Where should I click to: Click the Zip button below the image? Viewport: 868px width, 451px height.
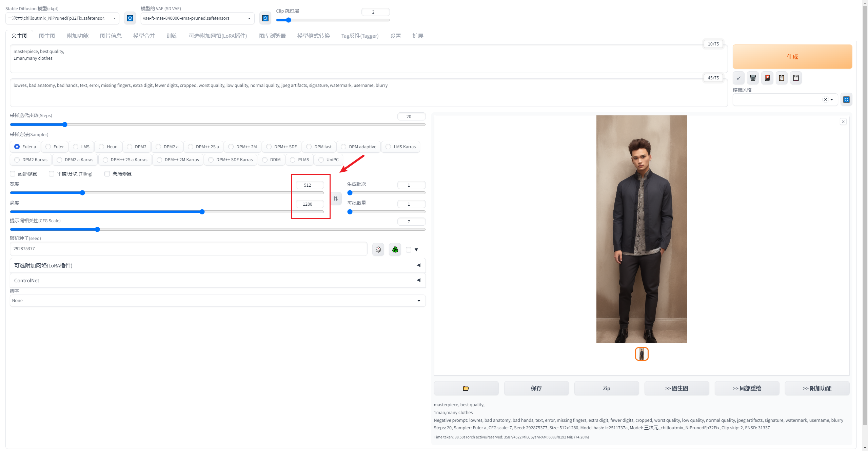(x=606, y=388)
